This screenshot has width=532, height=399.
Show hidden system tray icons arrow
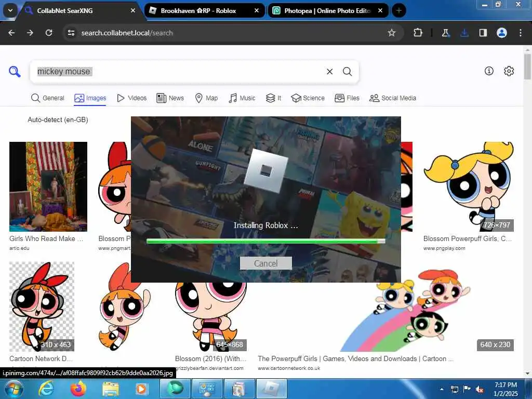442,389
